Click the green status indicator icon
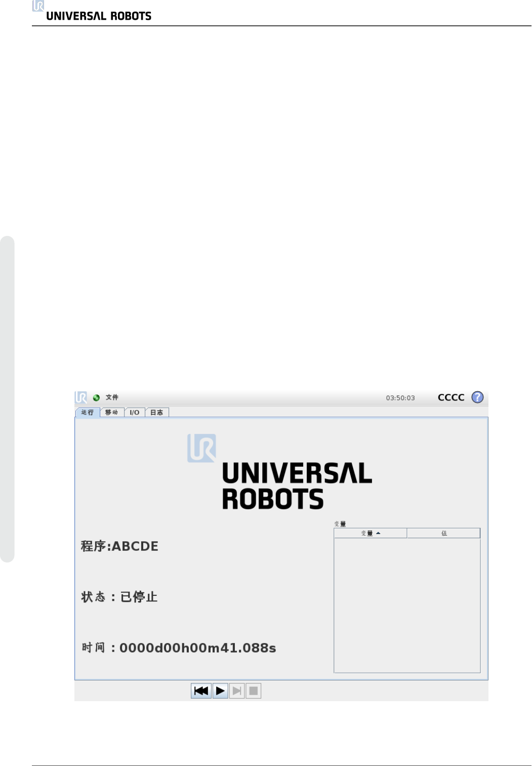Screen dimensions: 532x766 click(x=96, y=398)
